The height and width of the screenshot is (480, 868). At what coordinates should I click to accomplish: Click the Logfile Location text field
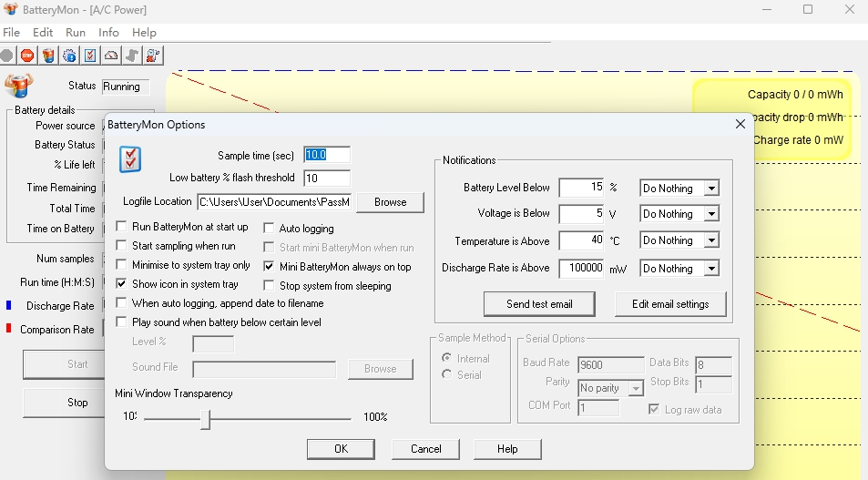274,201
